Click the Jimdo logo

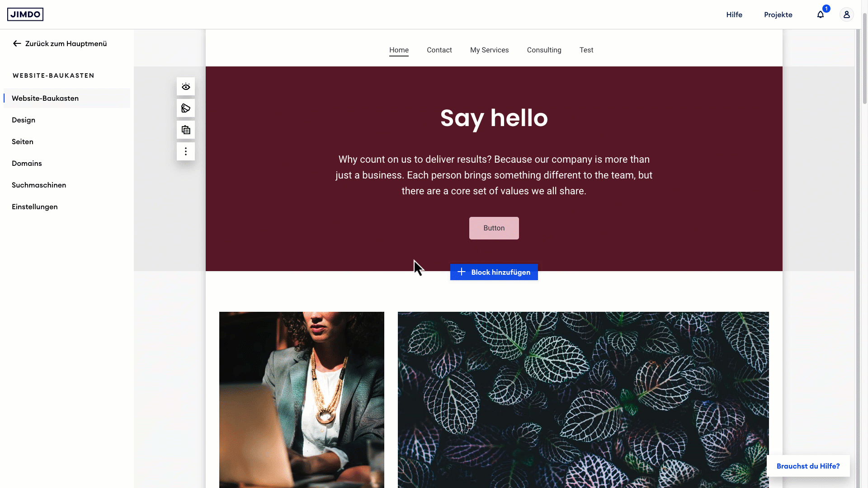point(25,14)
